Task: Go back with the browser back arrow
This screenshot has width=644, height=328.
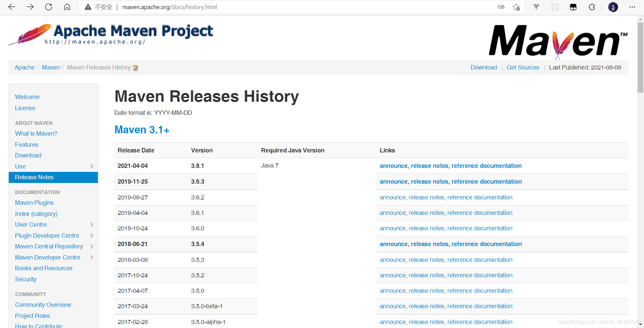Action: point(12,7)
